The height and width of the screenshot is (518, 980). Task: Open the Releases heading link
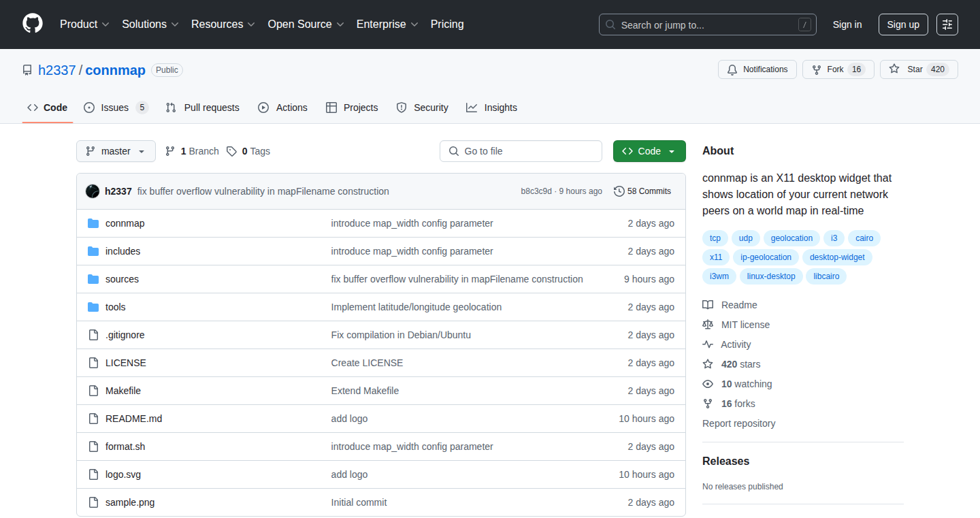[725, 461]
